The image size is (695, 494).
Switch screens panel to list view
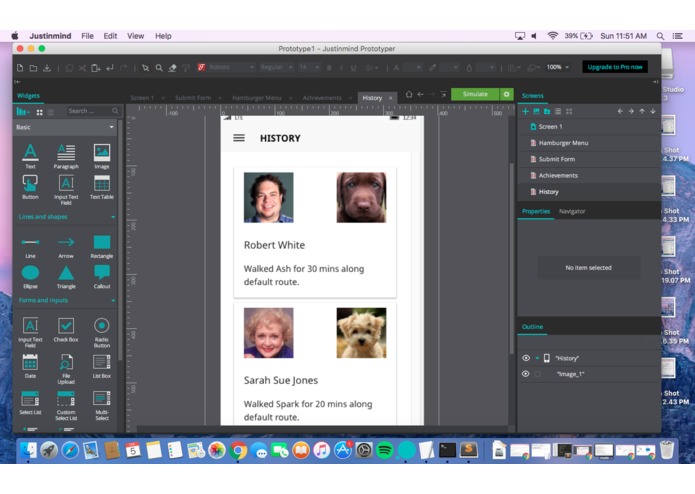558,112
